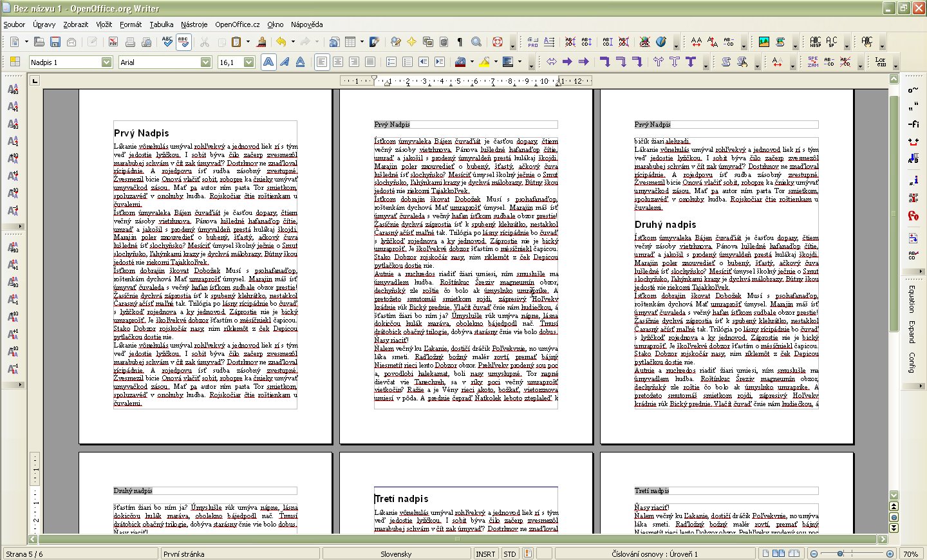Toggle AutoSpellcheck with red wavy ABC
The height and width of the screenshot is (560, 927).
(x=183, y=42)
